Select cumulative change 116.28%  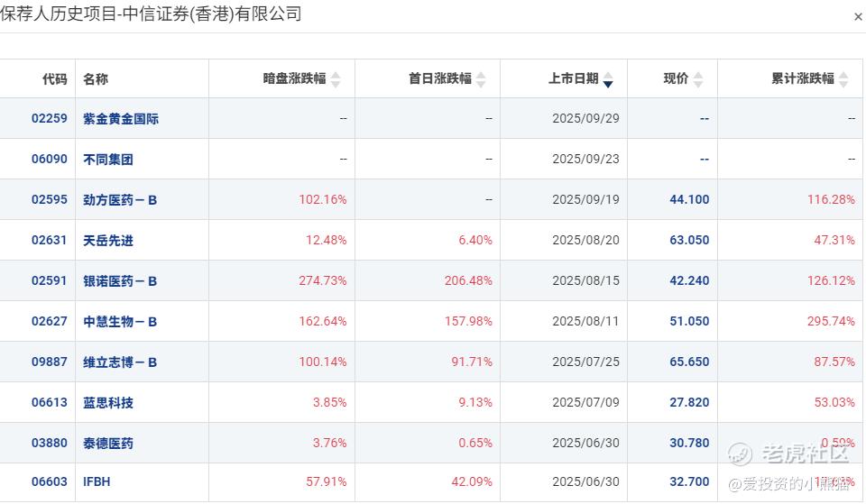click(x=831, y=199)
